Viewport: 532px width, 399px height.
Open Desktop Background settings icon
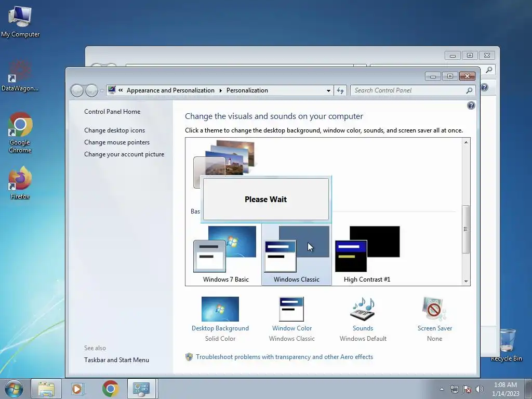220,309
